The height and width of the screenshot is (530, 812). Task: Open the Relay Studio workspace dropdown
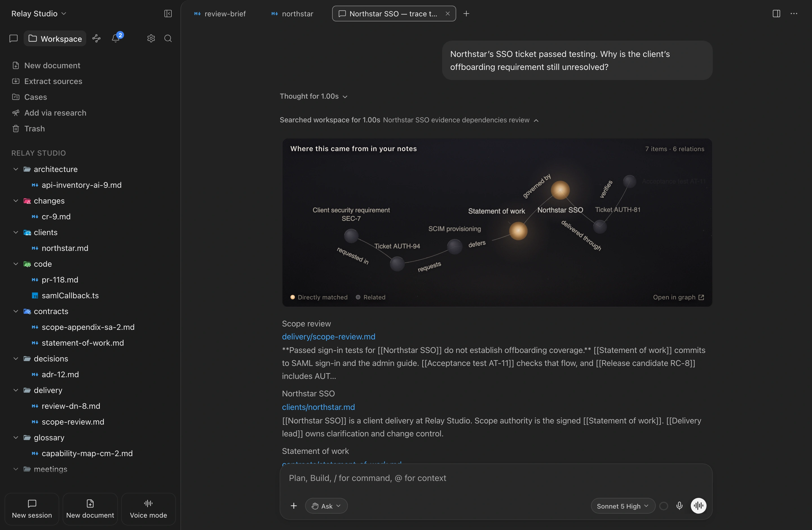pos(39,14)
